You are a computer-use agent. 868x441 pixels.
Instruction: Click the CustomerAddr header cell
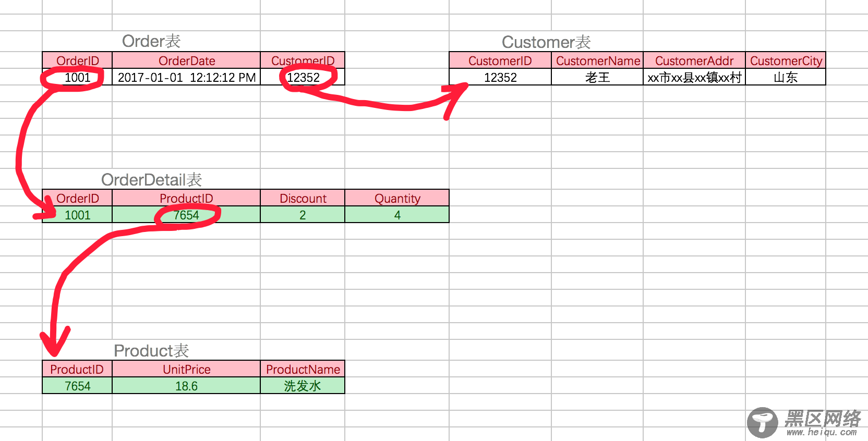(x=694, y=60)
